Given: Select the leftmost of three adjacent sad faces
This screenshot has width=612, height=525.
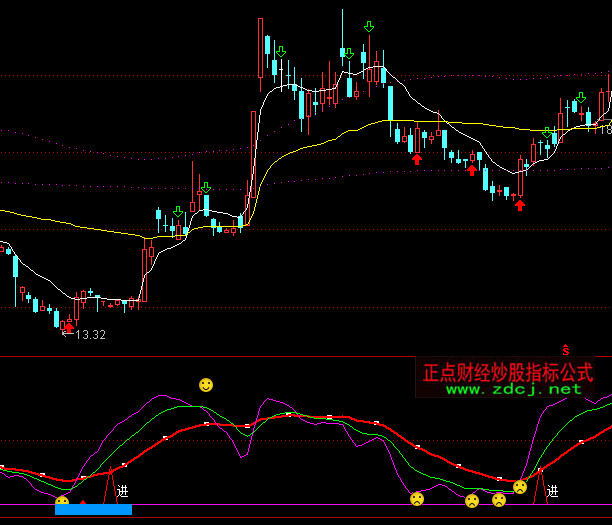Looking at the screenshot, I should click(417, 498).
